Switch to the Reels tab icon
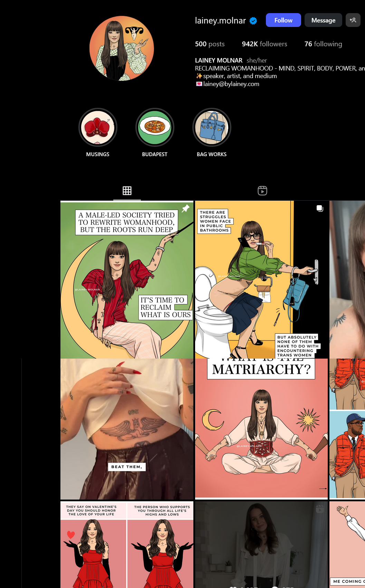Image resolution: width=365 pixels, height=588 pixels. pyautogui.click(x=262, y=191)
